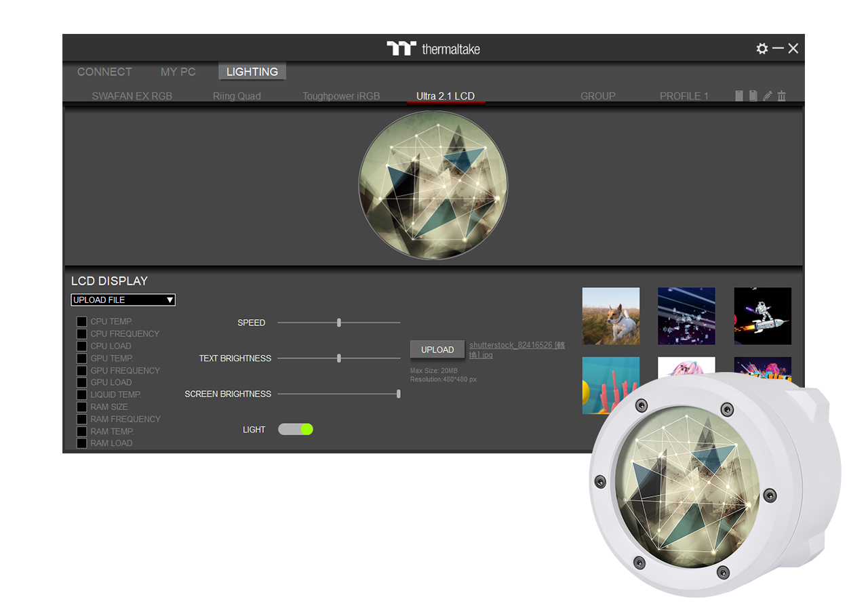Screen dimensions: 868x610
Task: Check the GPU LOAD checkbox
Action: point(81,383)
